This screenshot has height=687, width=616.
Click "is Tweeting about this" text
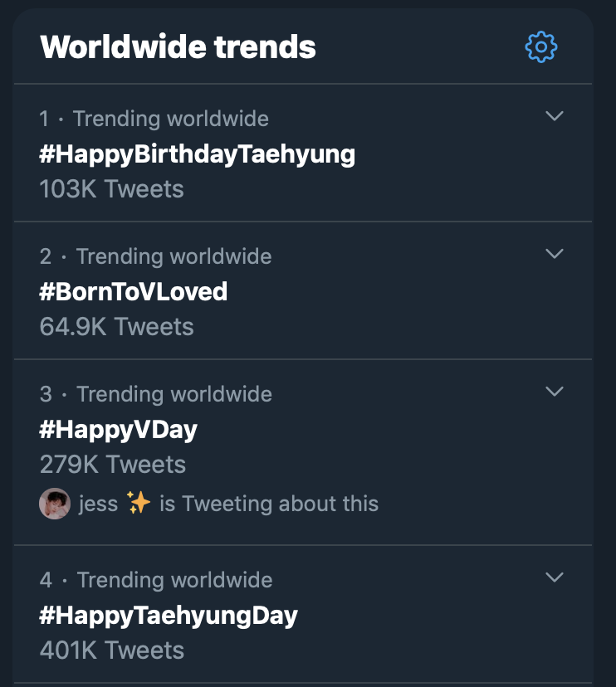coord(269,504)
